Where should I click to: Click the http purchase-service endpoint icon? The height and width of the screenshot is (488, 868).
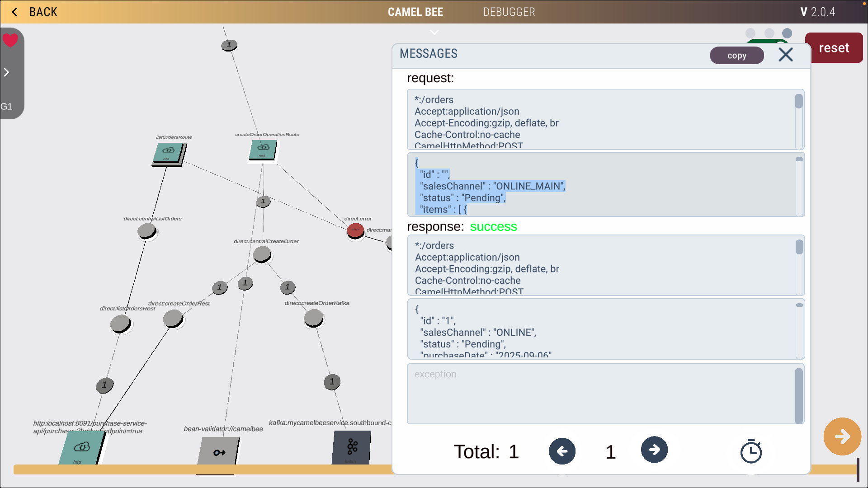[x=81, y=448]
